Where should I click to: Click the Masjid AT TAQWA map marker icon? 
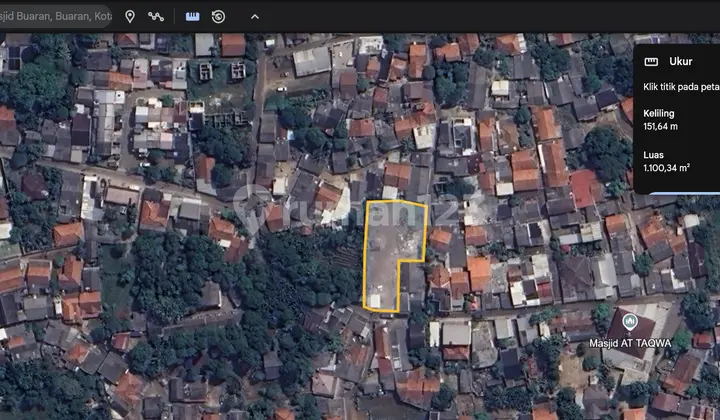(630, 321)
